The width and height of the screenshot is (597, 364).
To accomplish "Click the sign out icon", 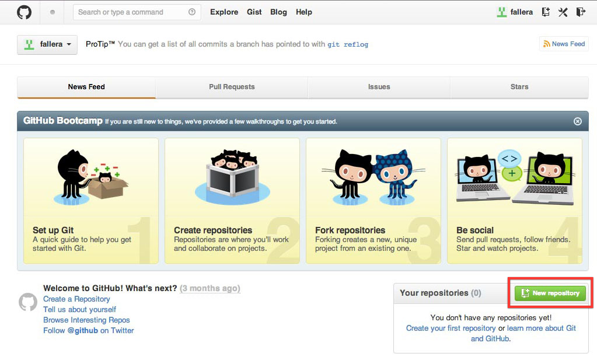I will (581, 12).
